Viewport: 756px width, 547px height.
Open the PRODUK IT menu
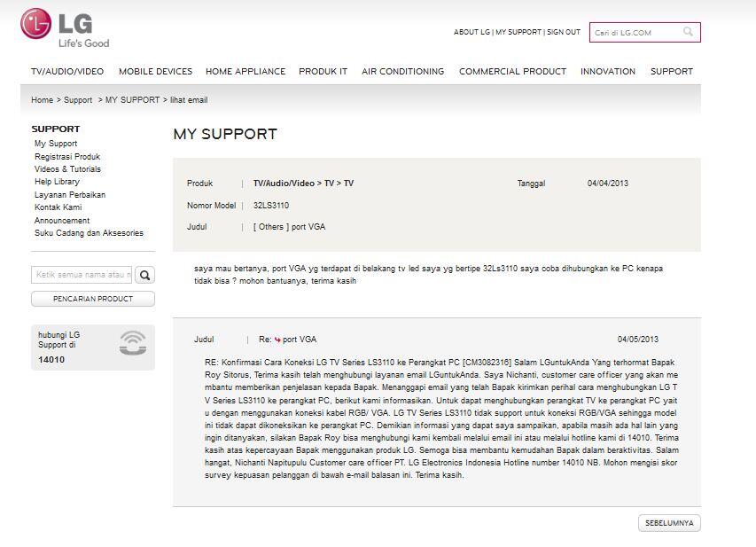click(x=323, y=72)
